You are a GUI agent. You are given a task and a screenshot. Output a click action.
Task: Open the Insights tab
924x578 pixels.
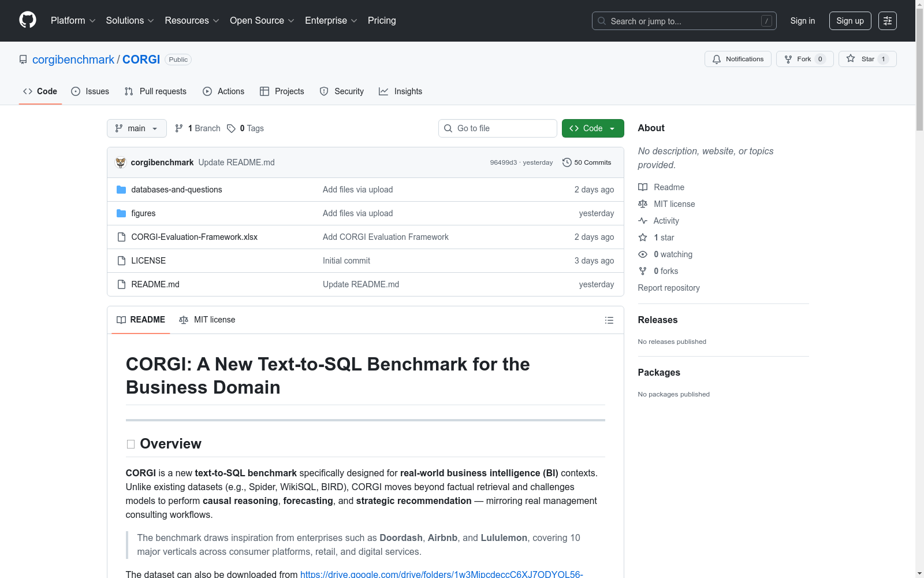pyautogui.click(x=401, y=91)
